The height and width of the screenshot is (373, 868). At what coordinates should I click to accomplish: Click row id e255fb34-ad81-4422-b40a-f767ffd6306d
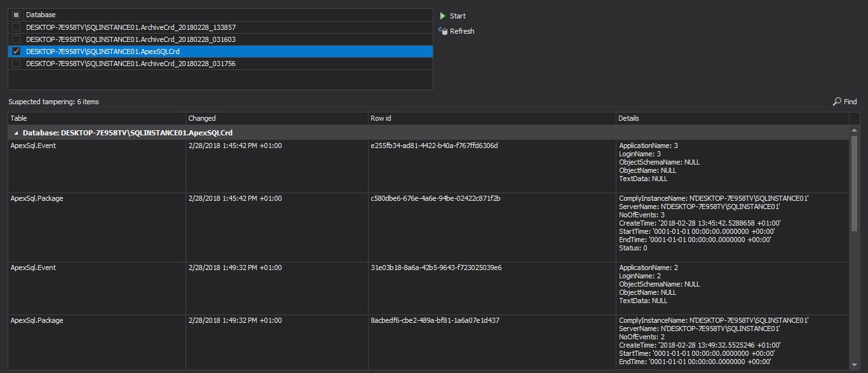434,146
